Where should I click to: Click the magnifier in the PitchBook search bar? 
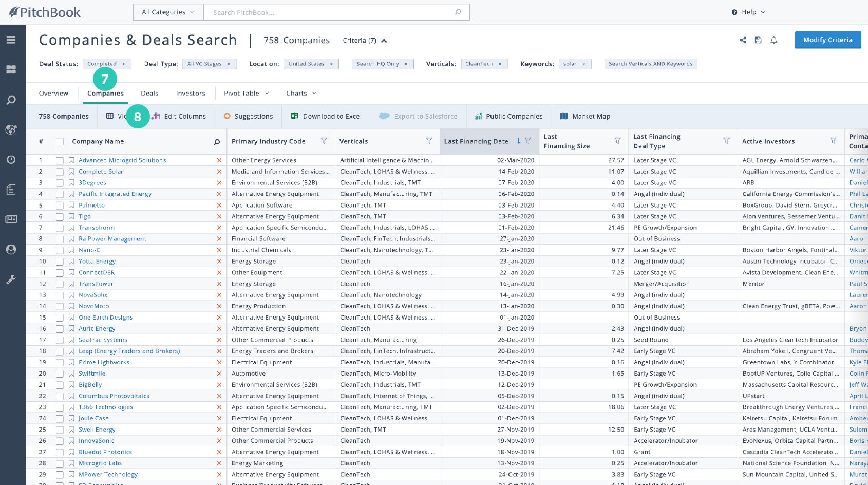(x=458, y=12)
